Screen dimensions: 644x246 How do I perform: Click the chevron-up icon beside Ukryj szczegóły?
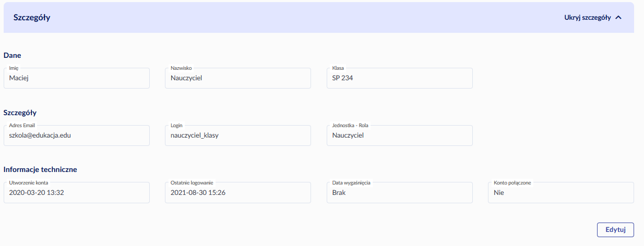pos(618,17)
